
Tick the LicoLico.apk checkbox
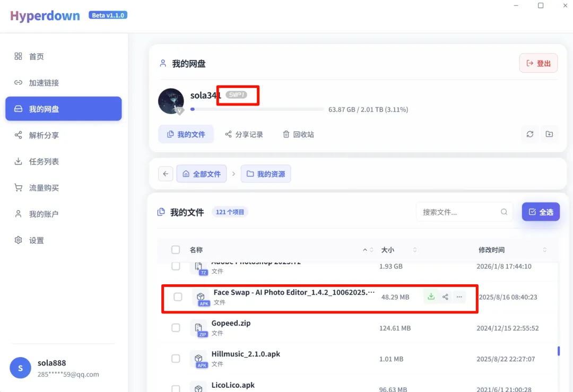(176, 389)
